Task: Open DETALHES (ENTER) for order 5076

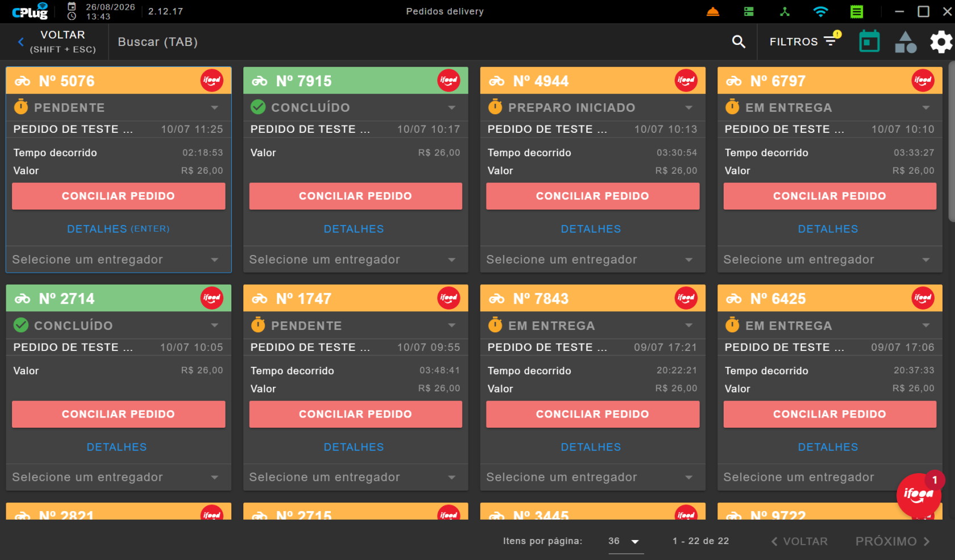Action: coord(118,229)
